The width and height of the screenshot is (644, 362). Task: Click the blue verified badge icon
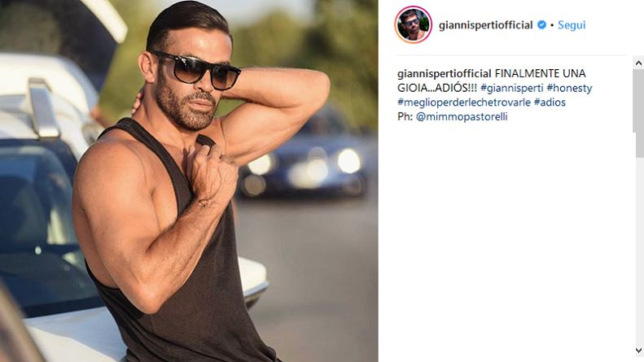point(541,24)
